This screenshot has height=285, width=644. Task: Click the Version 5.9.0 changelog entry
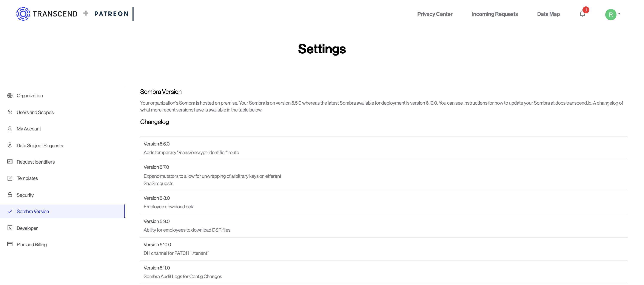[187, 226]
